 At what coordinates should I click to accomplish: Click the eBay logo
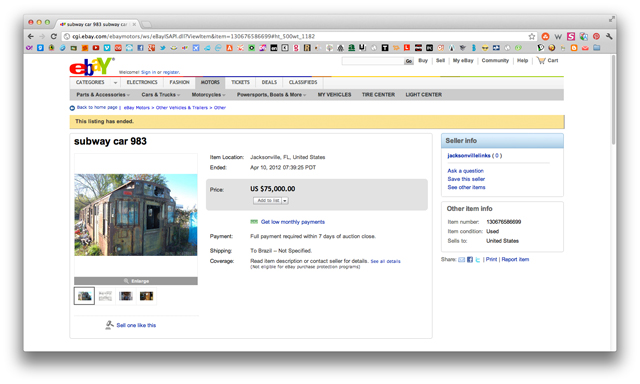91,67
